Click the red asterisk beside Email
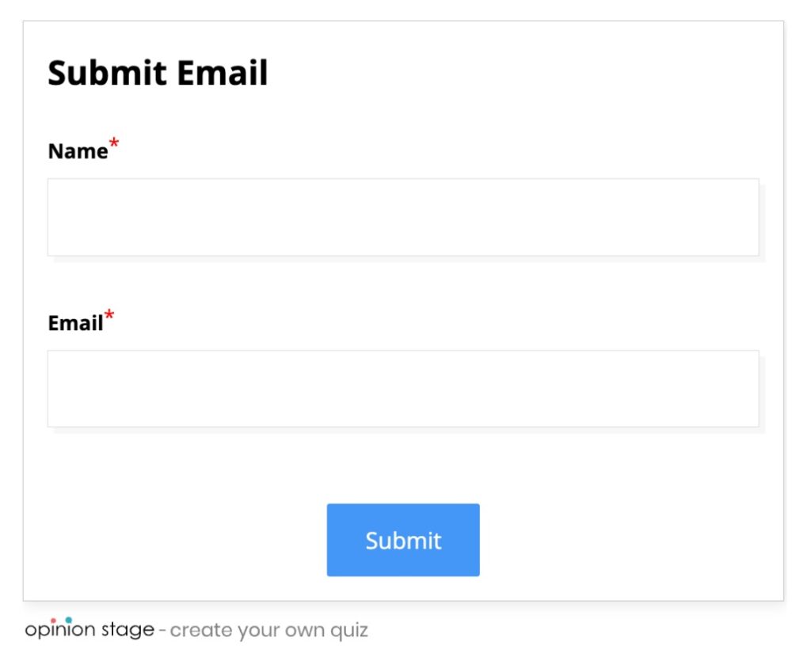 [109, 313]
